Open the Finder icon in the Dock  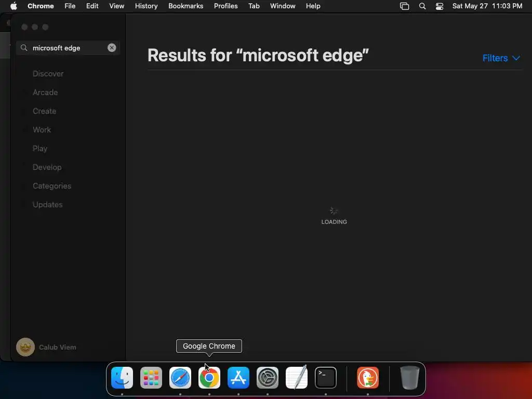[122, 378]
